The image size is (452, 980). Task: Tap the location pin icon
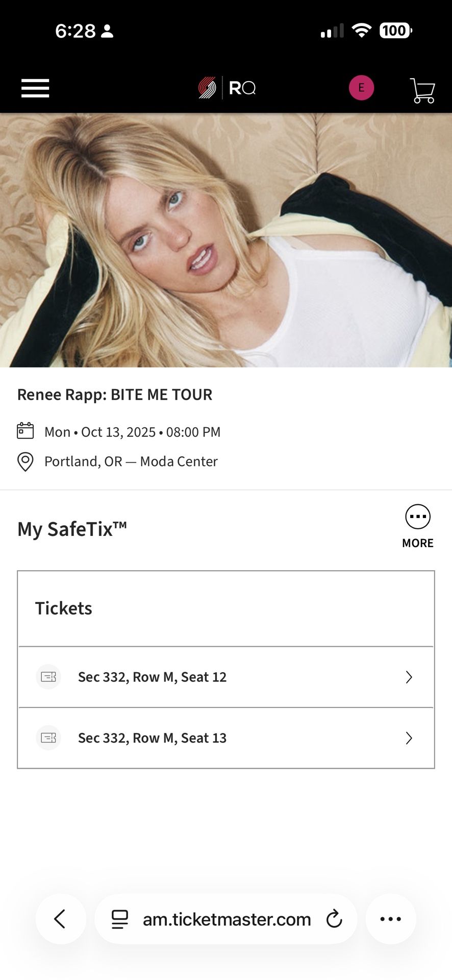click(26, 461)
